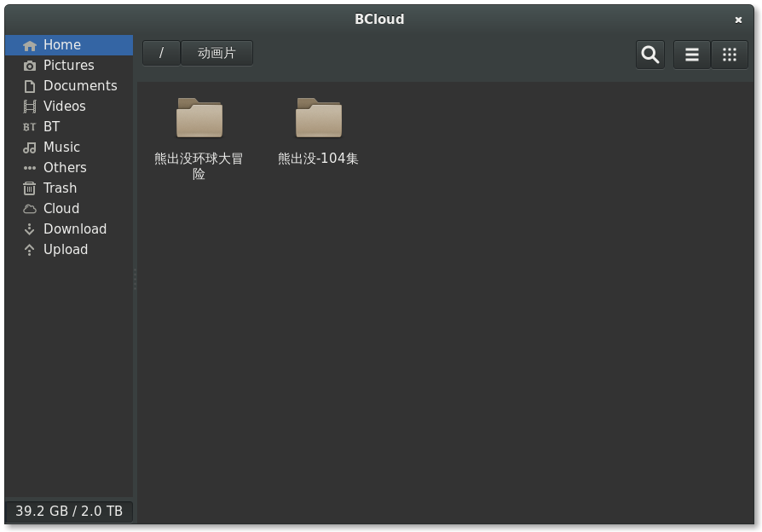Open the BT torrents section
Screen dimensions: 762x532
pos(51,127)
